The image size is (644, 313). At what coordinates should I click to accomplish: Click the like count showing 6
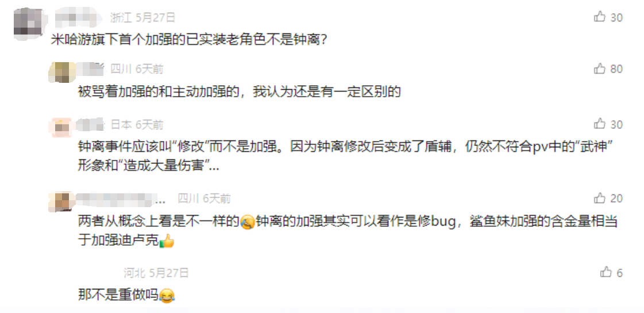619,272
